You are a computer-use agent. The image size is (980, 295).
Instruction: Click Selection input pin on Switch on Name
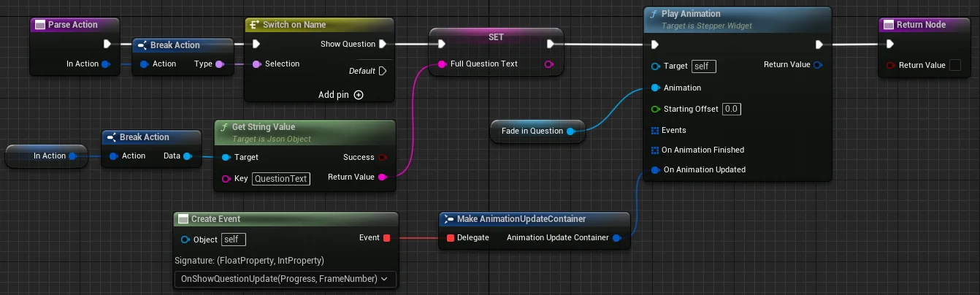coord(256,64)
